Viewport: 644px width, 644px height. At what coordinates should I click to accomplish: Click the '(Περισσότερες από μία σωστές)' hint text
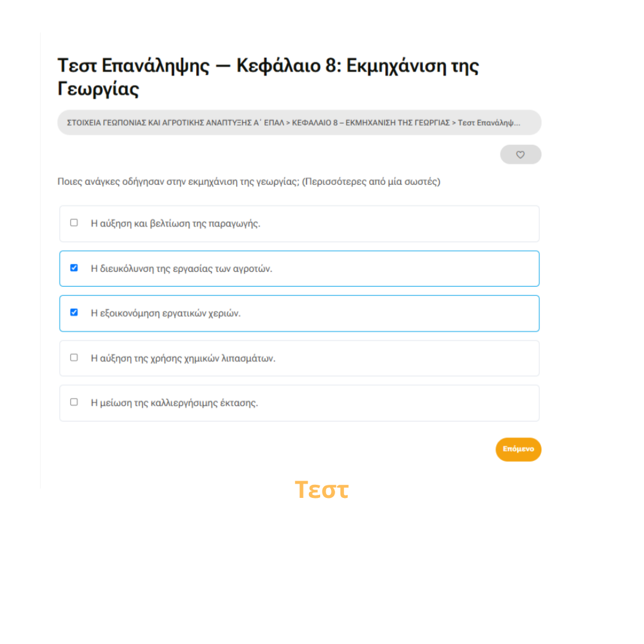coord(371,181)
